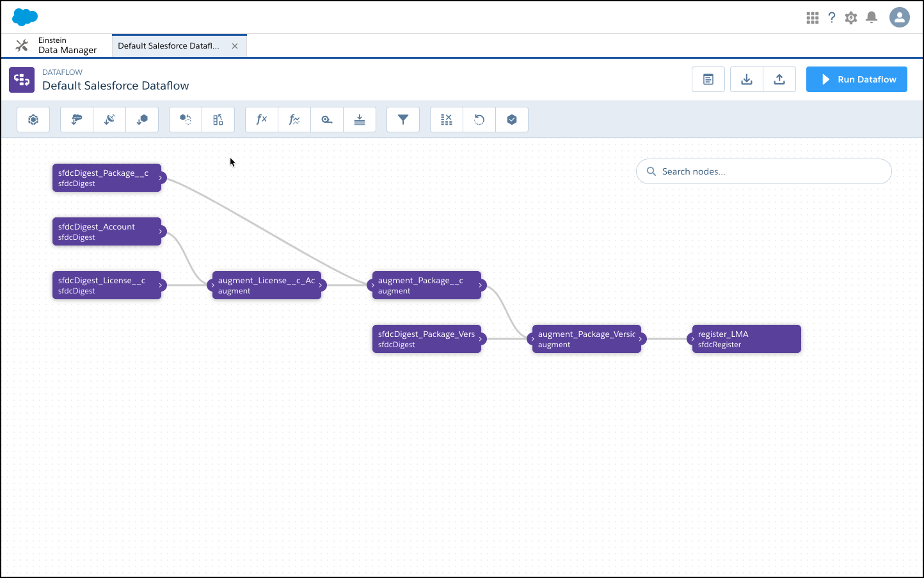The width and height of the screenshot is (924, 578).
Task: Click the DATAFLOW label text
Action: [62, 72]
